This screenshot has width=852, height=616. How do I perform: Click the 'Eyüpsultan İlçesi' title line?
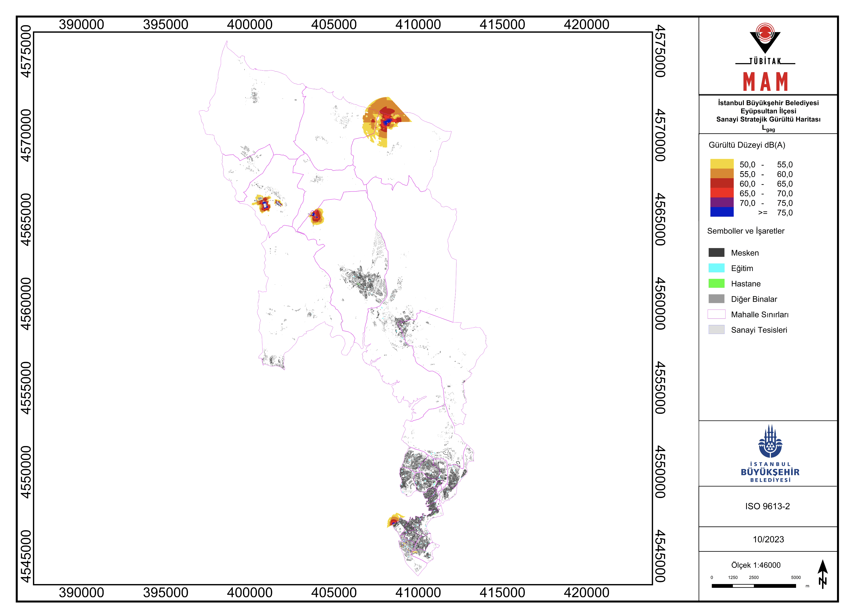point(768,111)
